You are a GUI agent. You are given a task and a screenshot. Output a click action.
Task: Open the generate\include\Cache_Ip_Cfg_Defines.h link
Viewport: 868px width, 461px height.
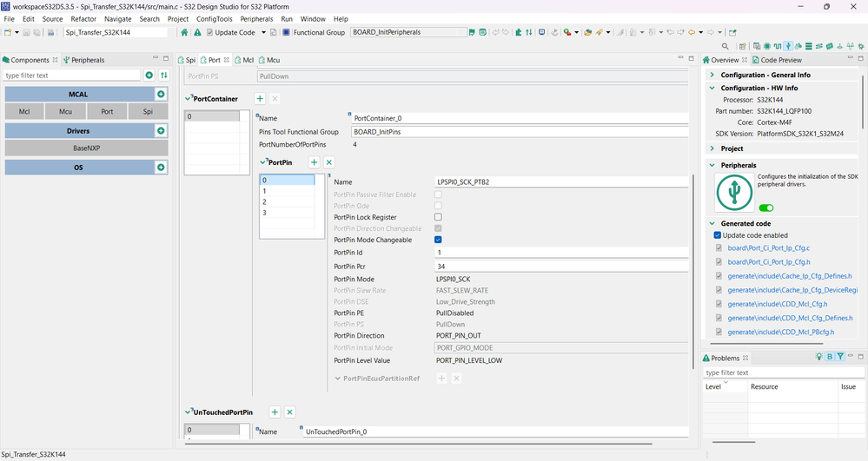pos(790,275)
